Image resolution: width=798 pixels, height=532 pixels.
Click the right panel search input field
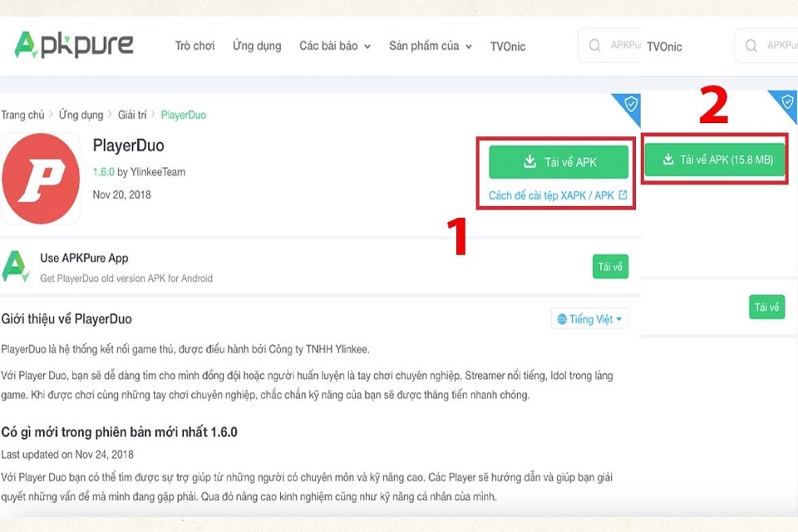tap(766, 46)
